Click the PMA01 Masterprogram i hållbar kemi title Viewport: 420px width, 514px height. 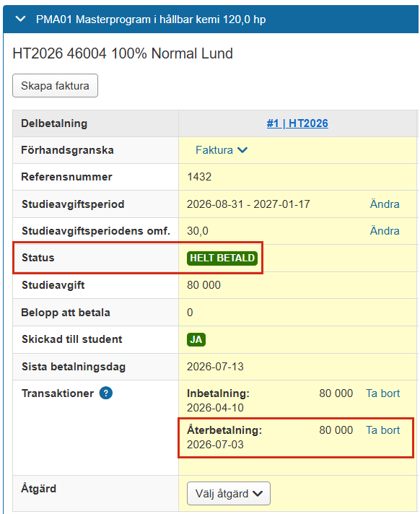(151, 19)
